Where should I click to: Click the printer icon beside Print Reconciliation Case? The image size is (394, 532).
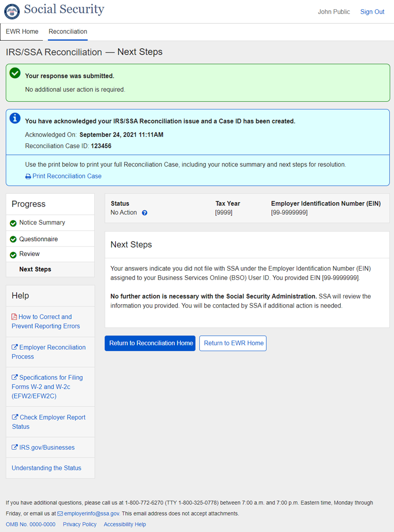coord(28,177)
